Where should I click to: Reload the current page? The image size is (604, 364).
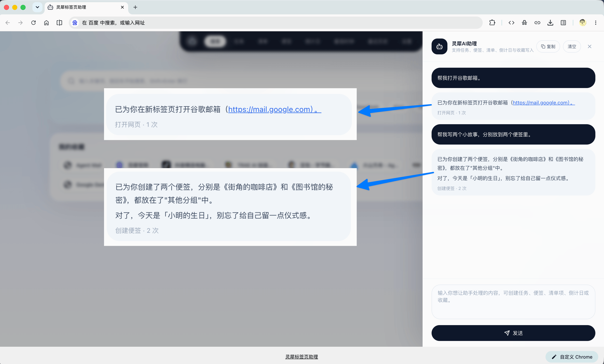click(x=34, y=23)
